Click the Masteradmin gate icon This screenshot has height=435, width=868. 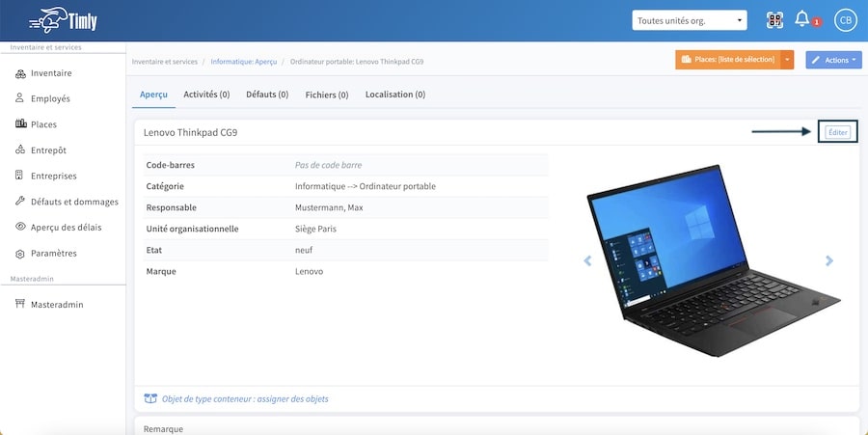pos(20,304)
